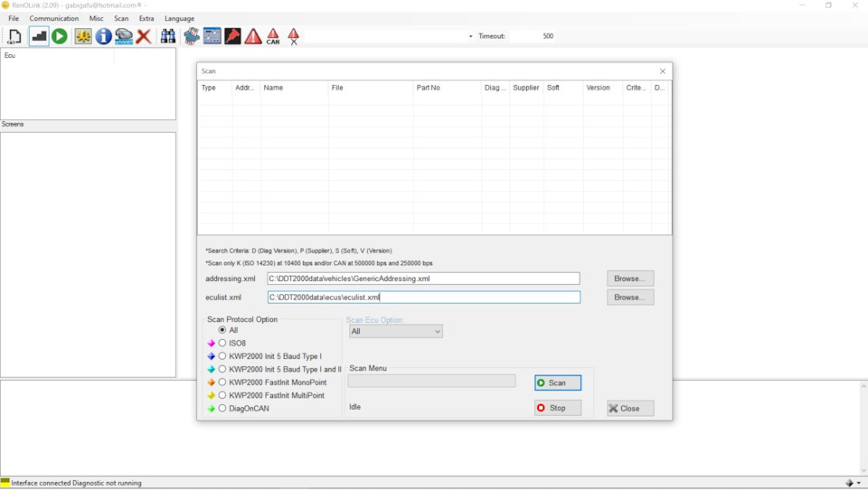Sort by the Diag column header
This screenshot has height=491, width=868.
495,88
